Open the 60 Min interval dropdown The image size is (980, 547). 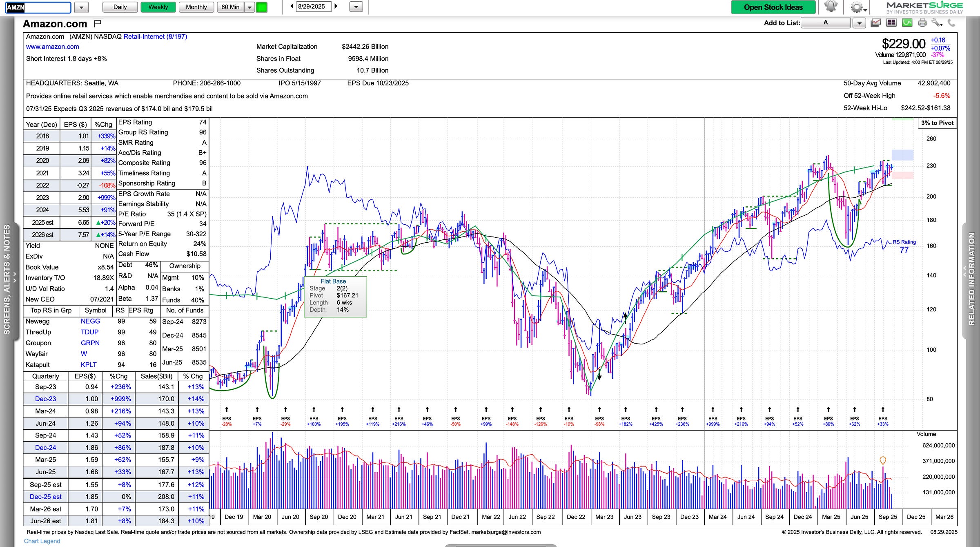(x=249, y=7)
